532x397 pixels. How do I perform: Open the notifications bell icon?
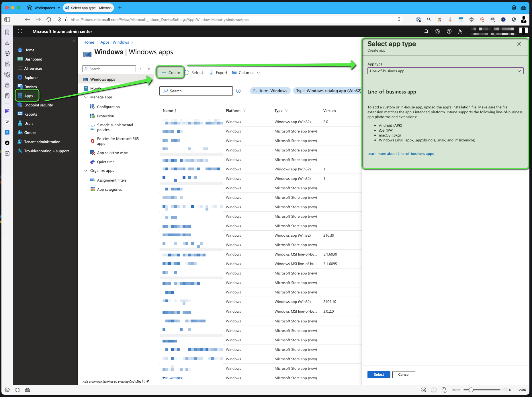[426, 31]
